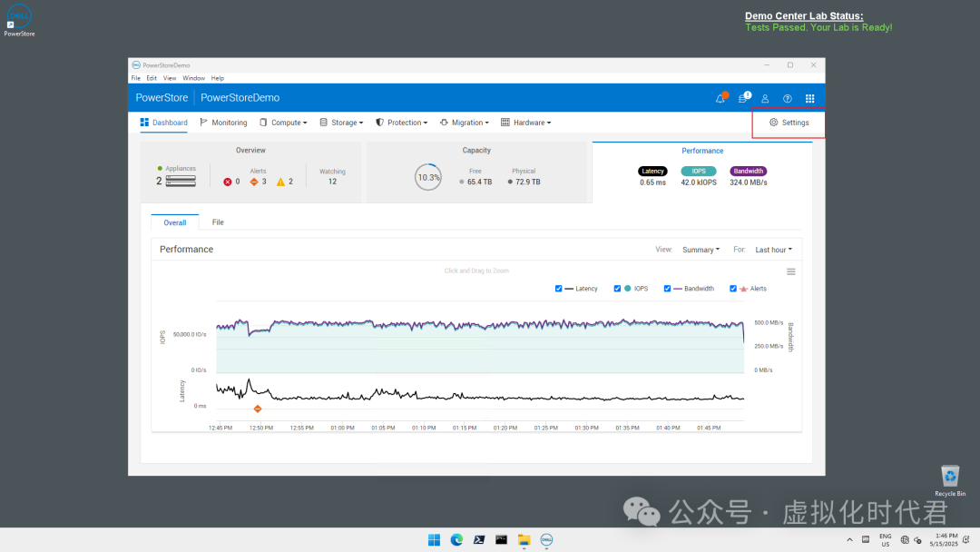Click the network globe tray icon
Image resolution: width=980 pixels, height=552 pixels.
(x=905, y=540)
